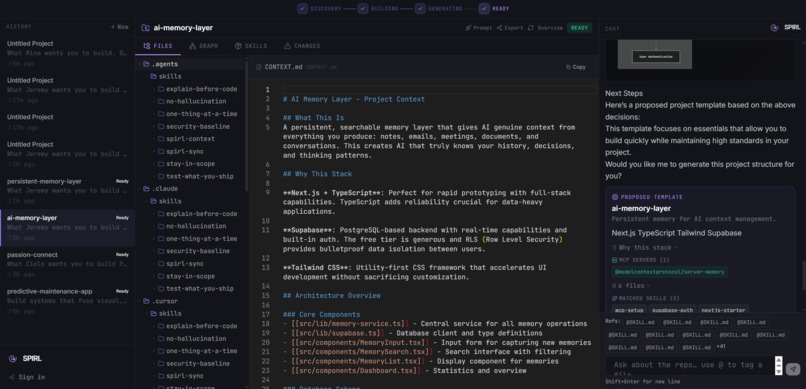Click the Sign in arrow icon
Image resolution: width=806 pixels, height=389 pixels.
click(x=11, y=377)
